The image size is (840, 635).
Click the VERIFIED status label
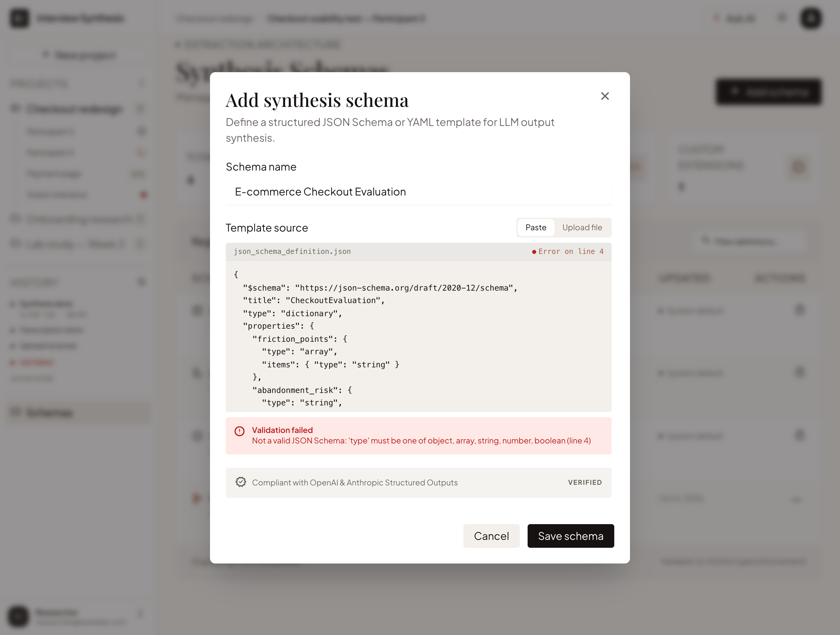584,482
